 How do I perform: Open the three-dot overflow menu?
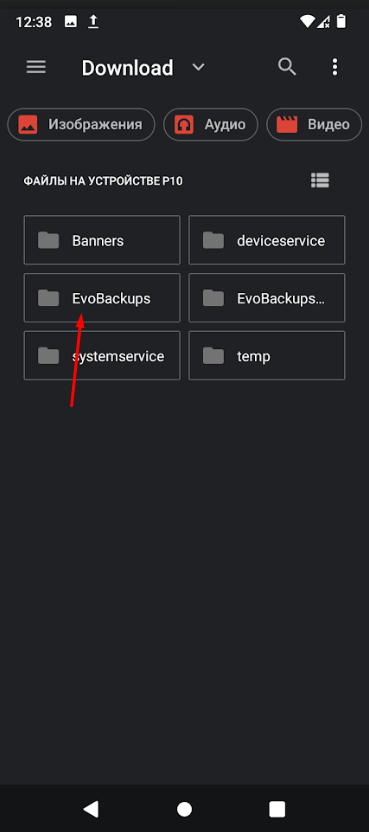tap(334, 67)
